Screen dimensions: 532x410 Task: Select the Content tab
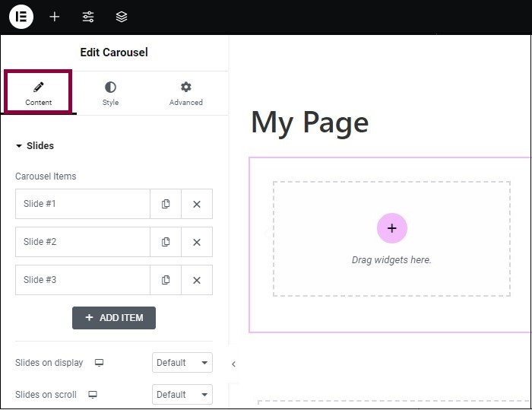pyautogui.click(x=39, y=94)
